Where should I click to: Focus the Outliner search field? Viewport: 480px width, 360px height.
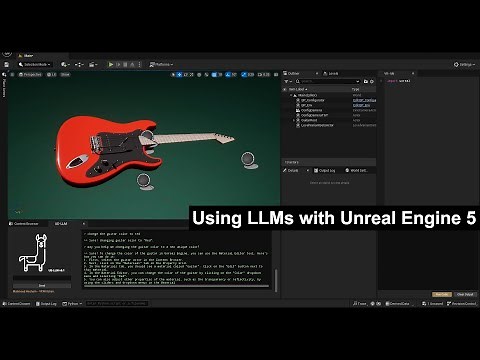click(328, 81)
